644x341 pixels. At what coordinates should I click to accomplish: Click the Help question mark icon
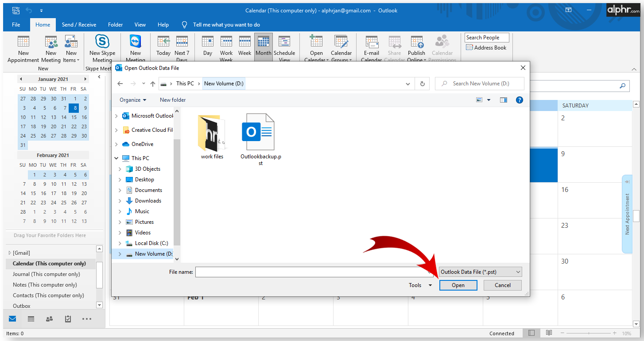(520, 100)
